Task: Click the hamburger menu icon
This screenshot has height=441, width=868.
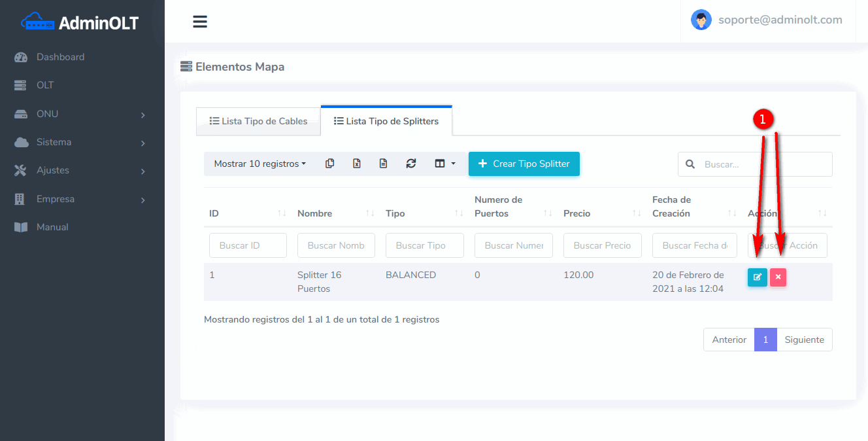Action: [200, 22]
